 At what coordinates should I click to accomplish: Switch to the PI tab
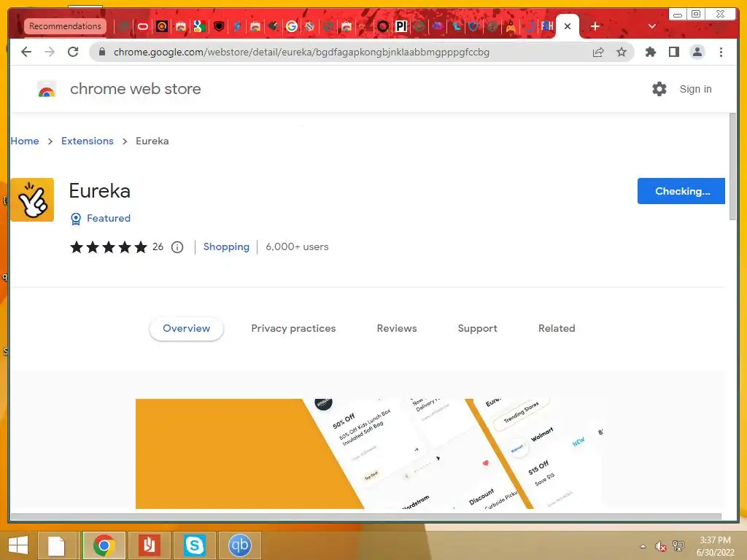click(x=401, y=26)
